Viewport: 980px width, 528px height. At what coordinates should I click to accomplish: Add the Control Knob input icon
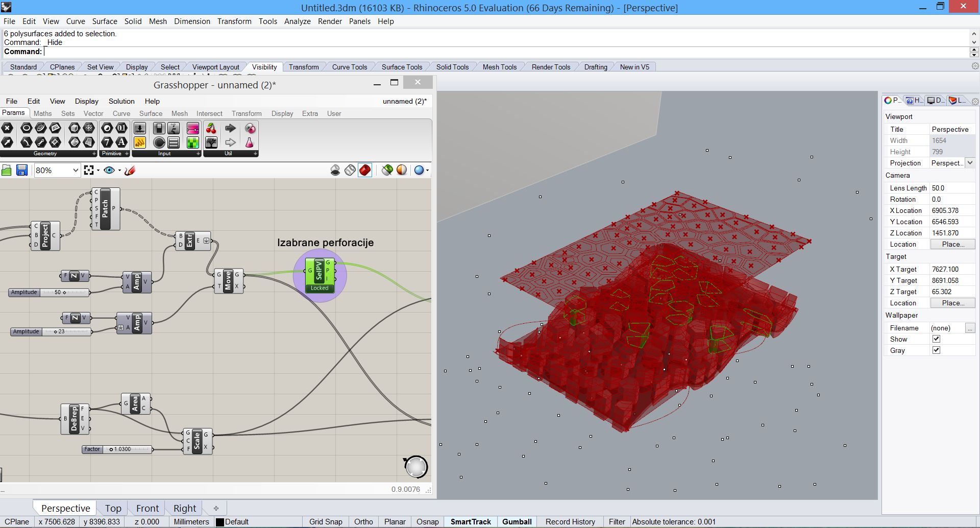point(159,142)
